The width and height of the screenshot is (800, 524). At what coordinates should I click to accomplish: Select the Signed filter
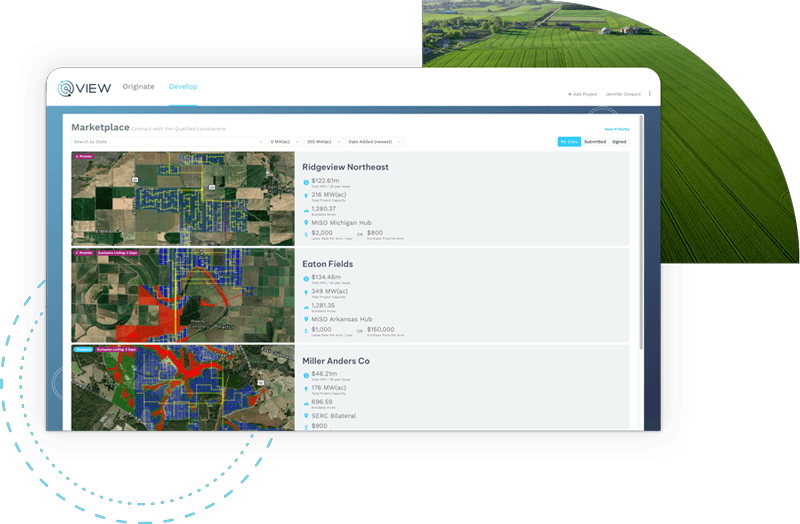click(619, 142)
